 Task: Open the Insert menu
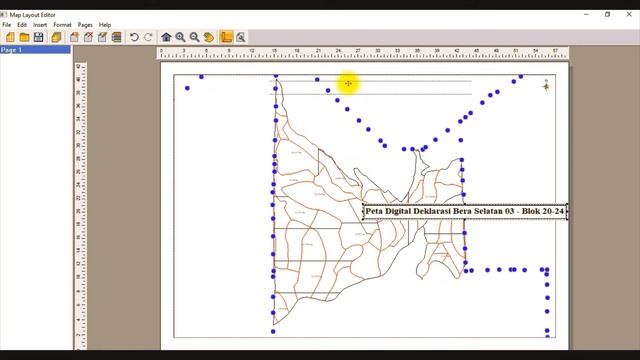[x=40, y=25]
